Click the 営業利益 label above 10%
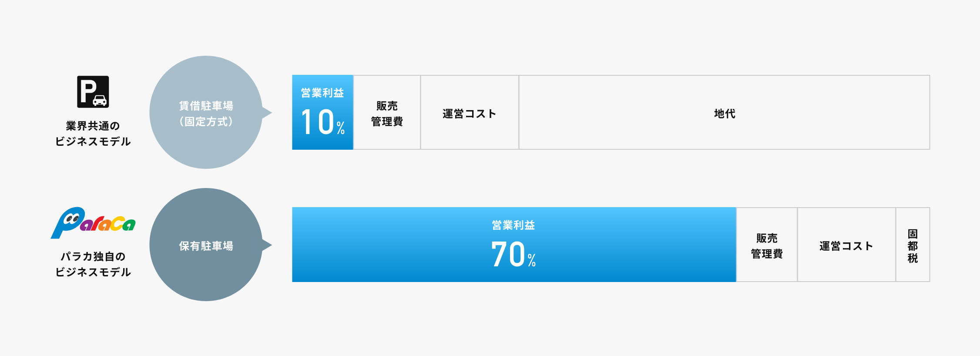 point(322,93)
